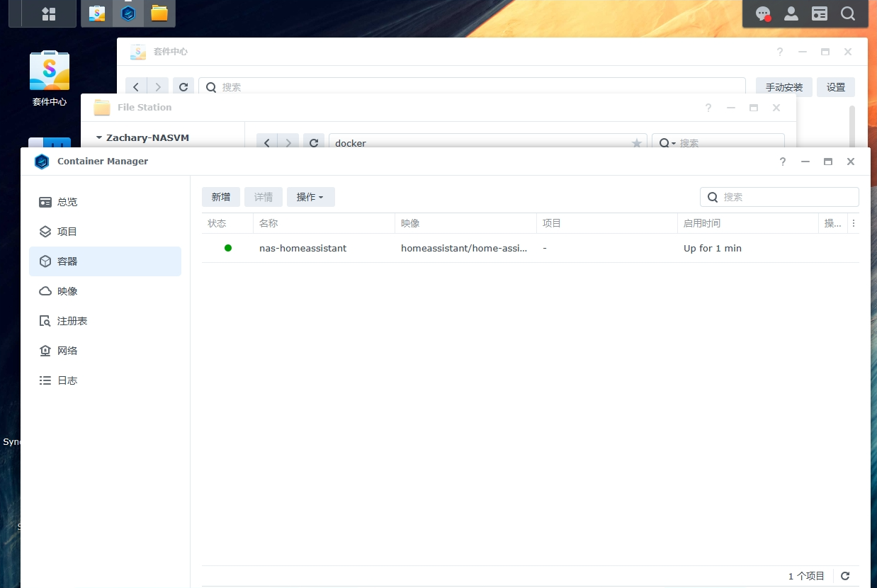877x588 pixels.
Task: Open the widgets panel icon
Action: click(820, 13)
